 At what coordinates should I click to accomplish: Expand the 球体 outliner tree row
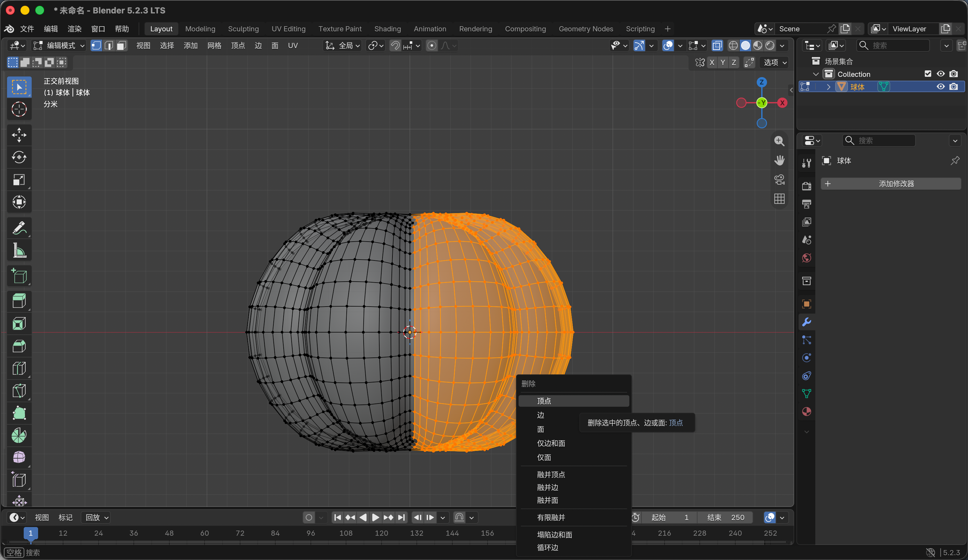(x=828, y=87)
